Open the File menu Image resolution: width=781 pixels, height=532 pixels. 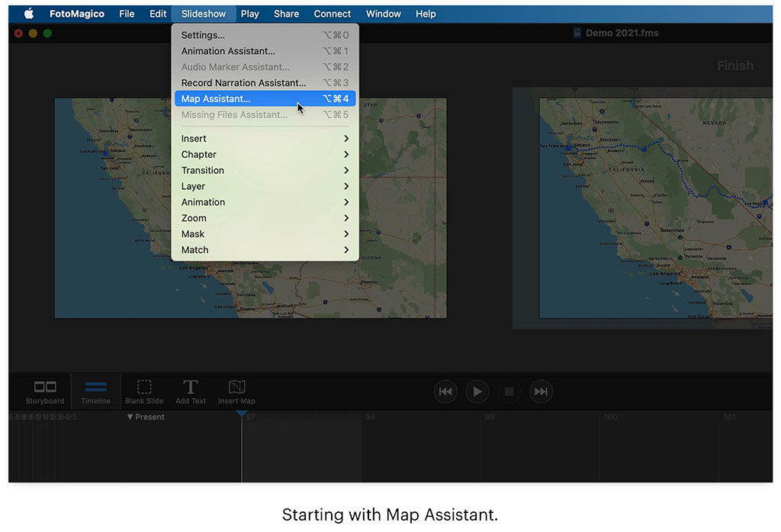tap(127, 14)
